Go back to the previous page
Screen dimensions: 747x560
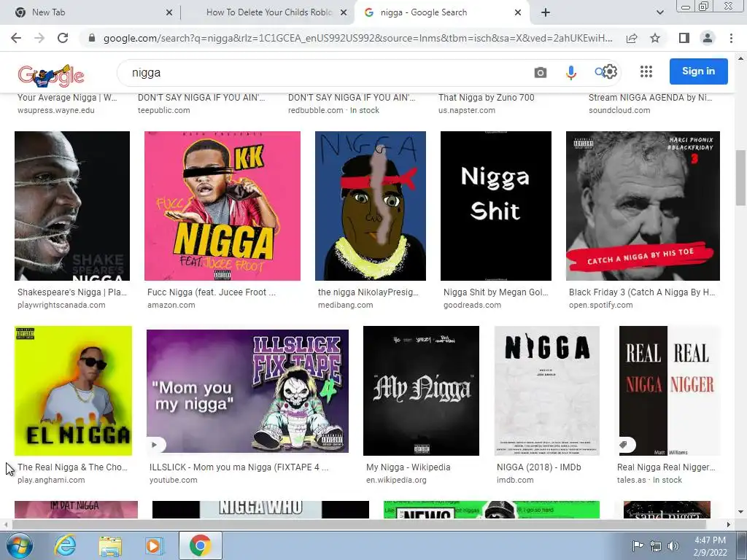[16, 38]
